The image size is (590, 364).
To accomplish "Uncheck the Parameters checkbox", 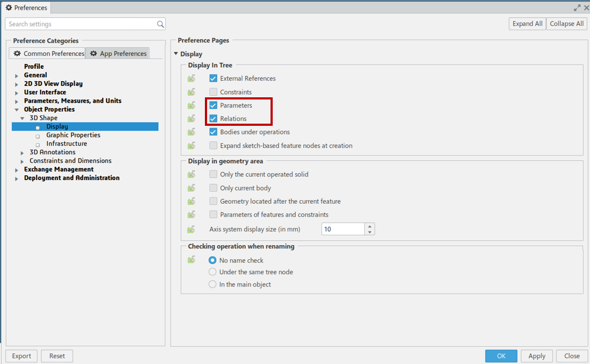I will point(214,105).
